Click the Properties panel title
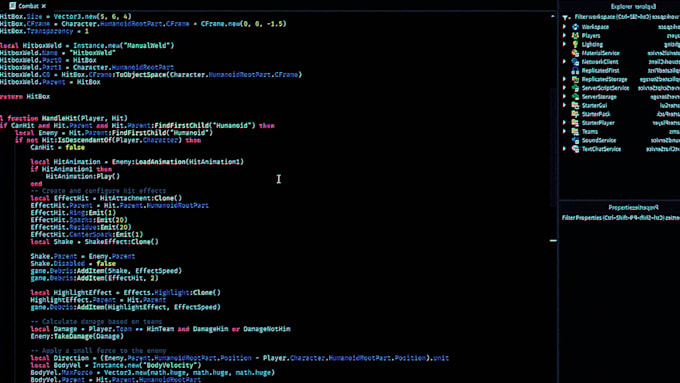The width and height of the screenshot is (680, 383). coord(633,207)
